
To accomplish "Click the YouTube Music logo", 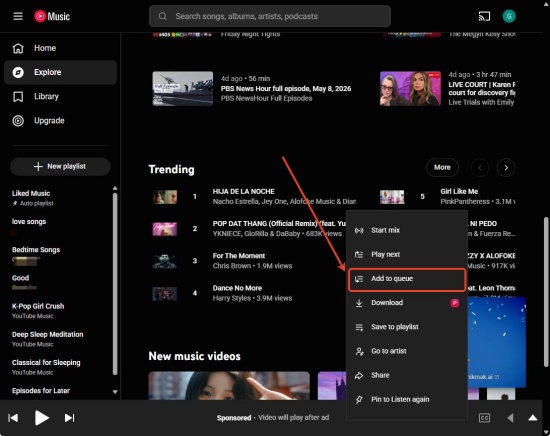I will (52, 16).
